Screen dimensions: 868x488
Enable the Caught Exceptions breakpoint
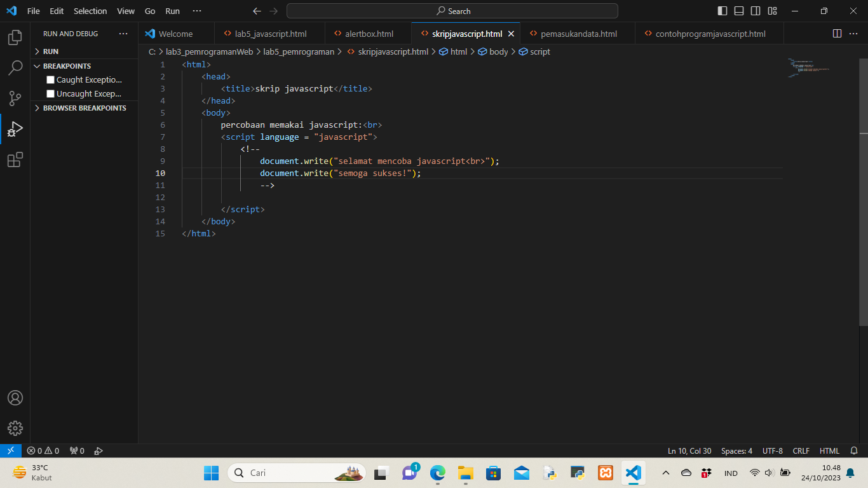[x=50, y=79]
